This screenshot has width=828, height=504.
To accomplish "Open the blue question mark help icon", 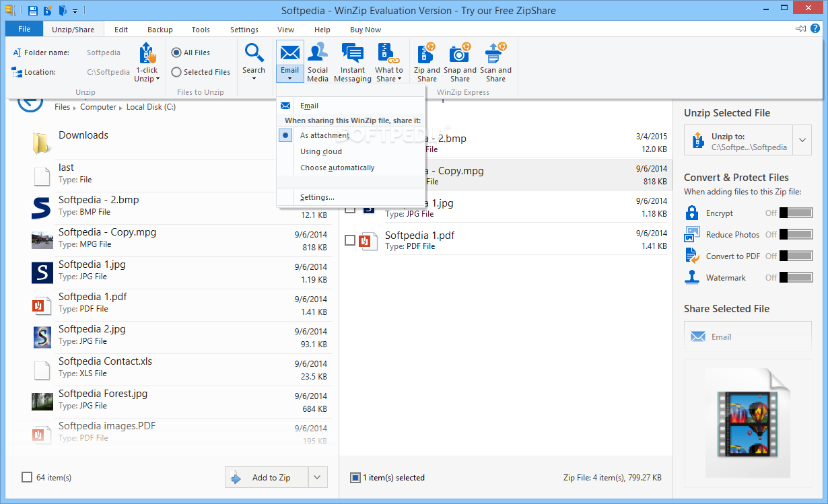I will (x=817, y=29).
